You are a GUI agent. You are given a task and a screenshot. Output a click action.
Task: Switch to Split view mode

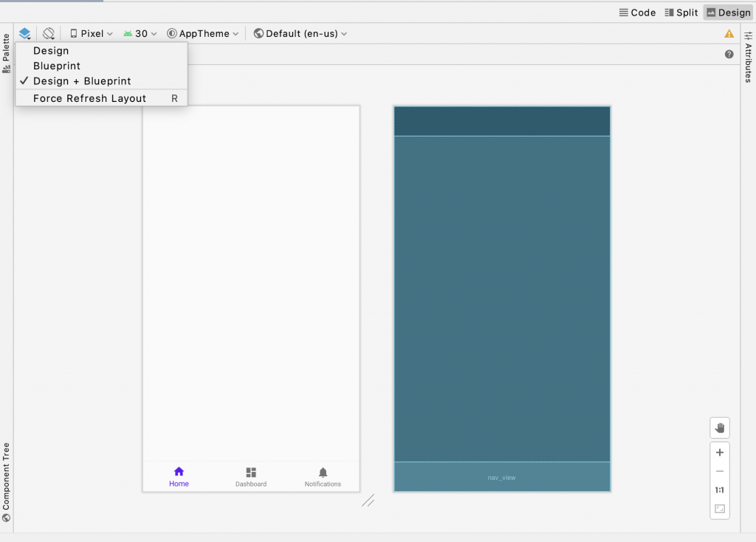point(681,13)
